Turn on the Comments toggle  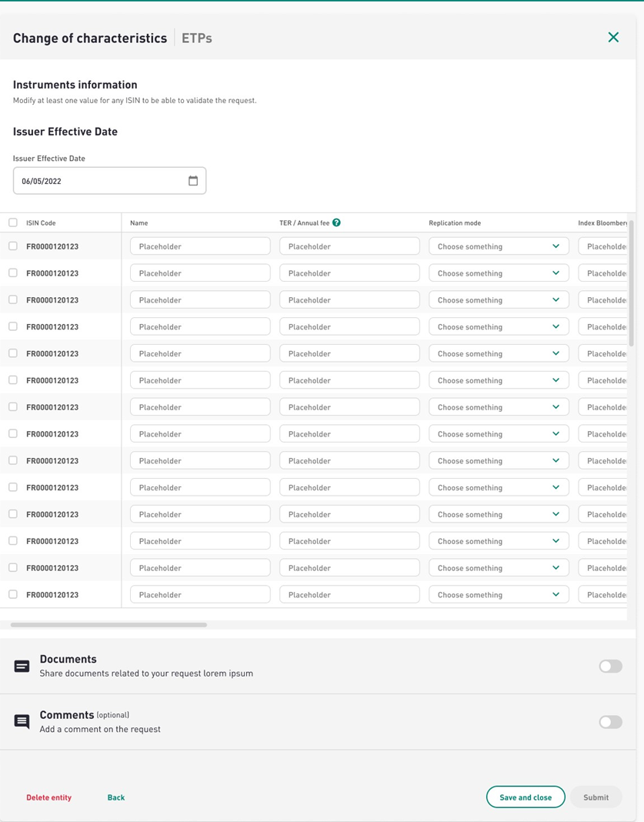pos(610,722)
